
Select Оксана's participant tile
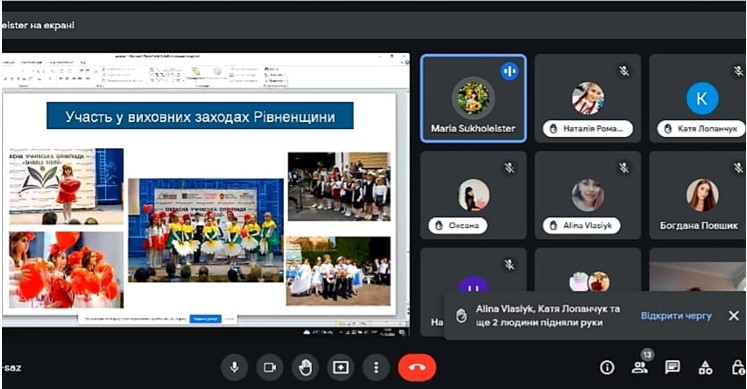[x=473, y=195]
